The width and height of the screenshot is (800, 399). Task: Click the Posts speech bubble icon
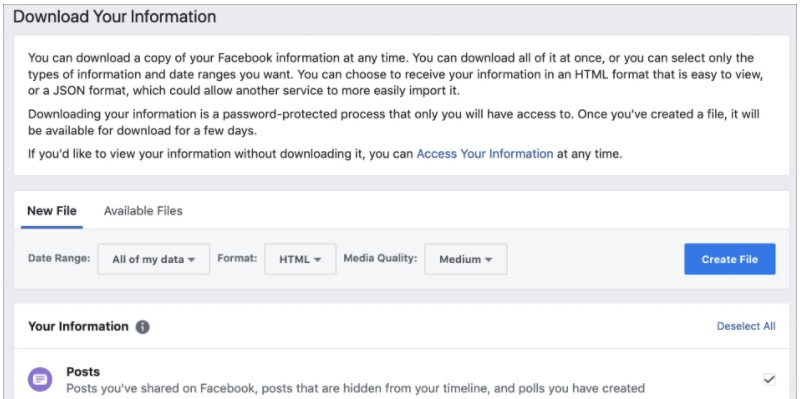click(x=40, y=380)
